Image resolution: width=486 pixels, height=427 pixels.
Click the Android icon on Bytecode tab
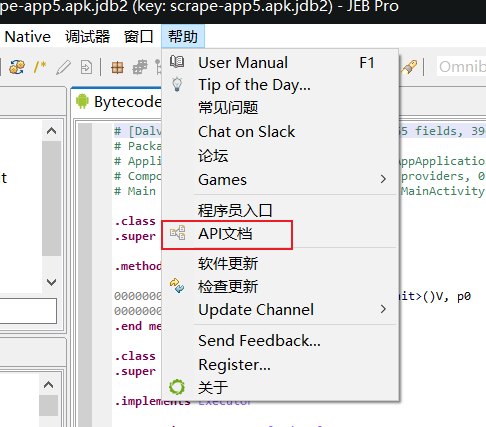(82, 101)
